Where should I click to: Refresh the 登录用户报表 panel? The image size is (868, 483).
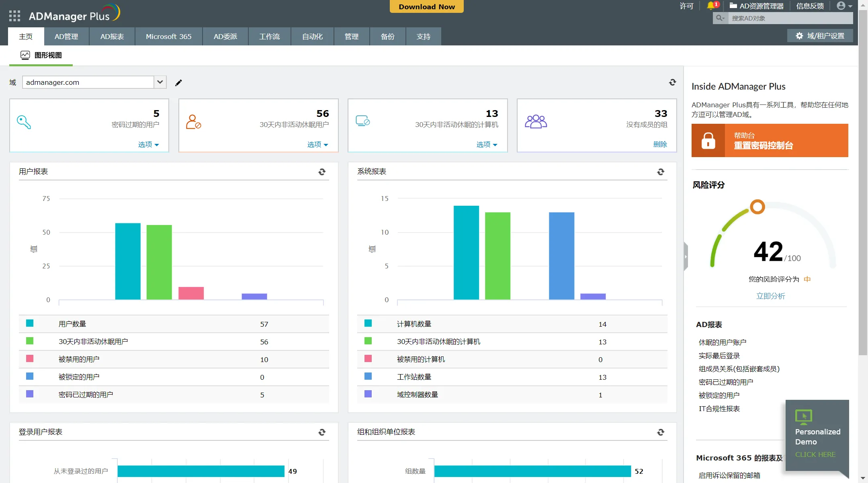pos(322,432)
